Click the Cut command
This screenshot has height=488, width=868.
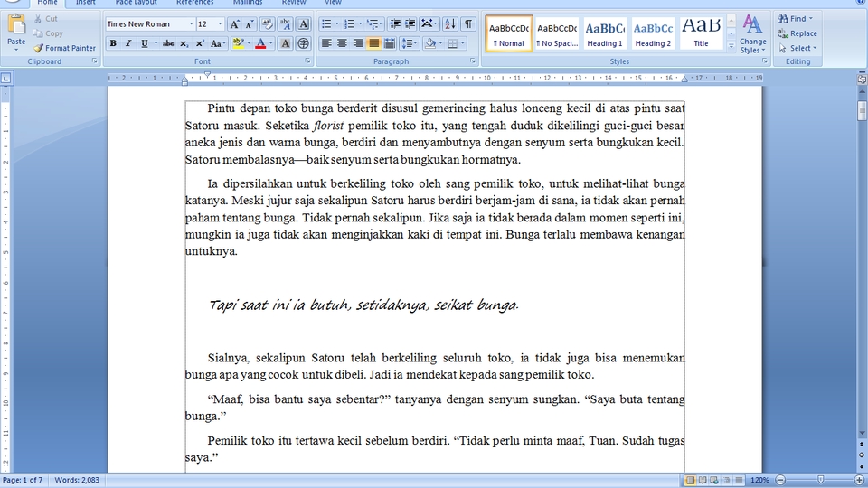tap(45, 19)
